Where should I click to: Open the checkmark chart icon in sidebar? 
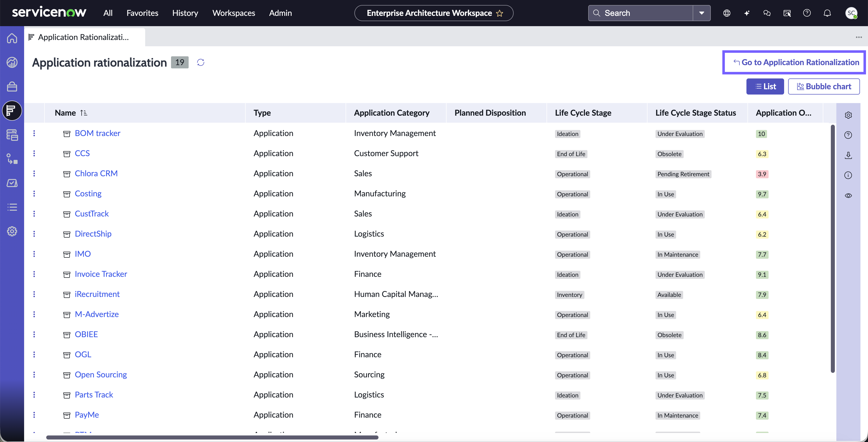coord(12,183)
